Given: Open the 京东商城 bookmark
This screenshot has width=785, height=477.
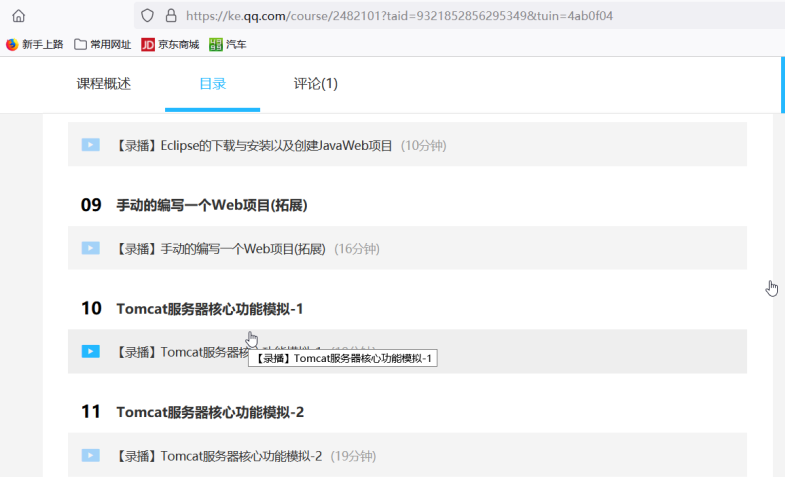Looking at the screenshot, I should click(x=170, y=45).
